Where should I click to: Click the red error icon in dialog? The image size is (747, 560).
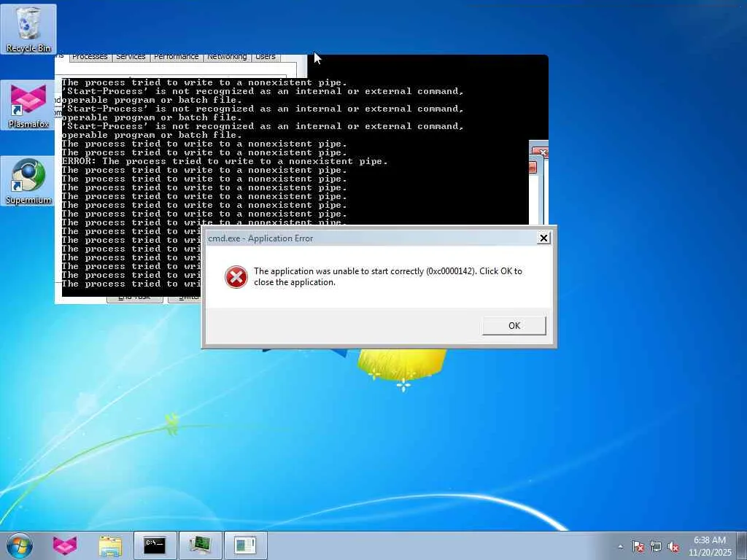coord(236,276)
